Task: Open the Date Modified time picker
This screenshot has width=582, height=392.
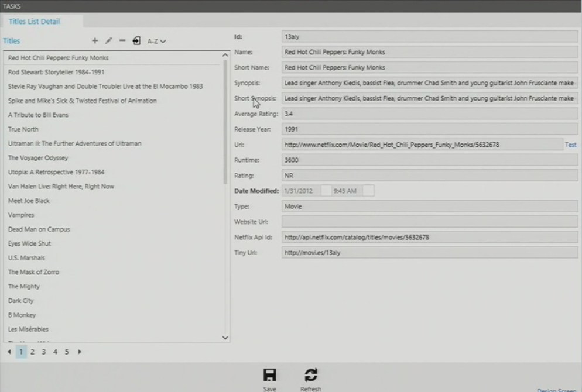Action: [368, 191]
